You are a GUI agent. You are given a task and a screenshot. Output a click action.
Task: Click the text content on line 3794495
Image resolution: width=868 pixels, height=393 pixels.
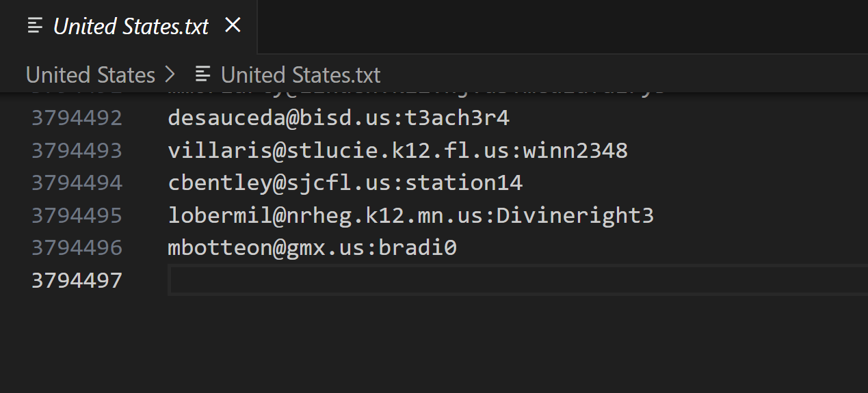coord(410,215)
